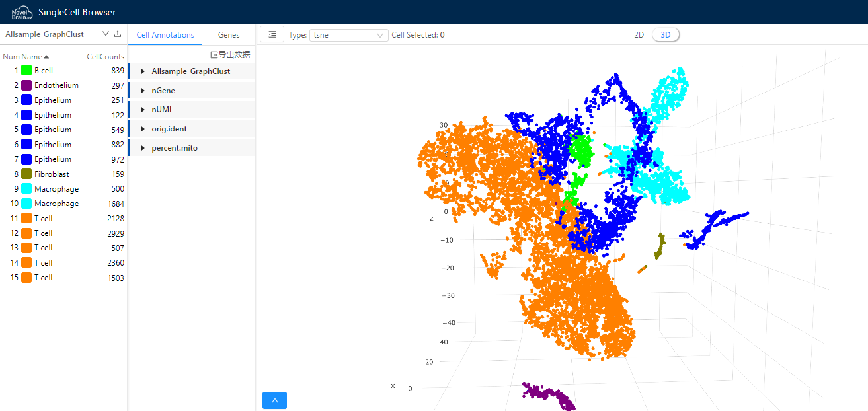
Task: Click the green B cell color swatch
Action: [x=26, y=70]
